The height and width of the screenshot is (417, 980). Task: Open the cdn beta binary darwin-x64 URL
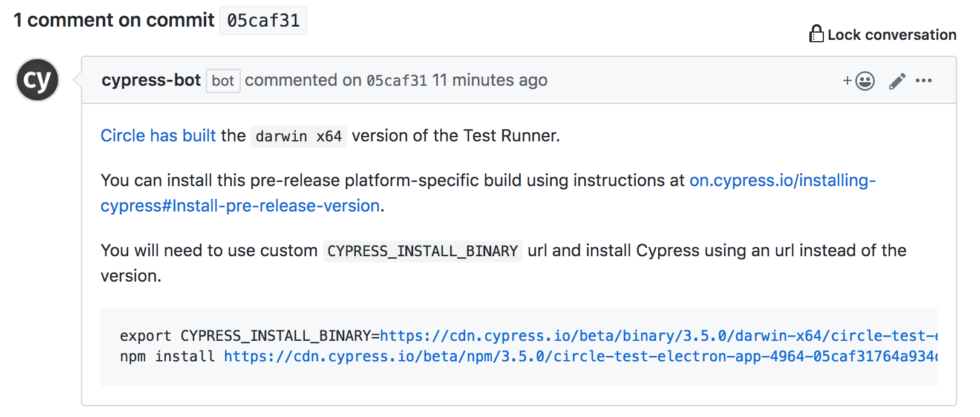[659, 335]
